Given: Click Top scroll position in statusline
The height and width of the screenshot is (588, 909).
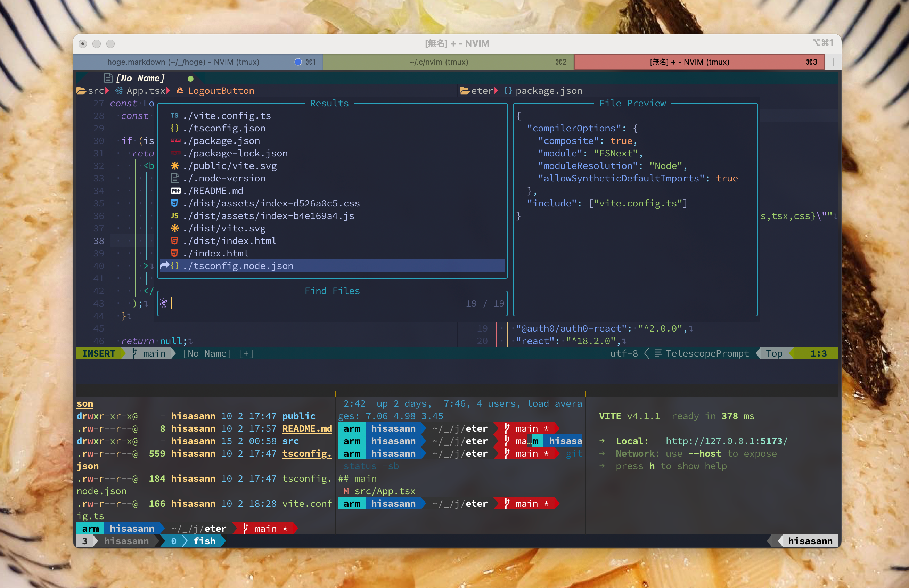Looking at the screenshot, I should click(774, 353).
